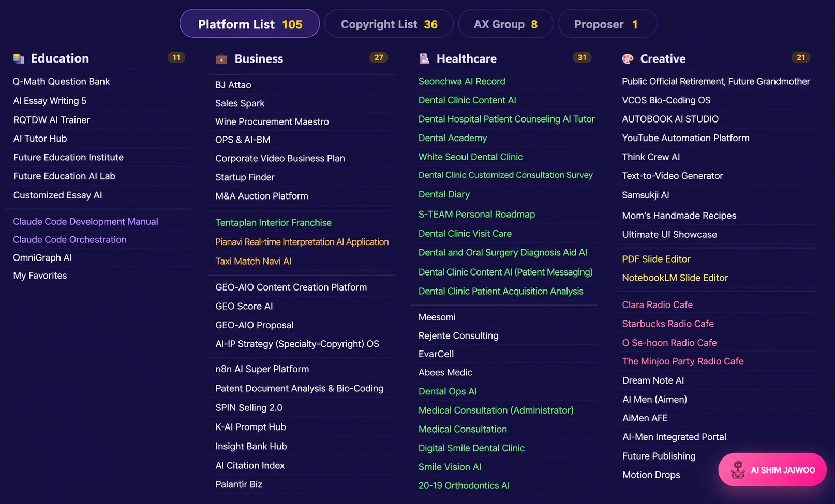
Task: Click the robot icon in AI SHIM JAIWOO button
Action: click(x=738, y=470)
